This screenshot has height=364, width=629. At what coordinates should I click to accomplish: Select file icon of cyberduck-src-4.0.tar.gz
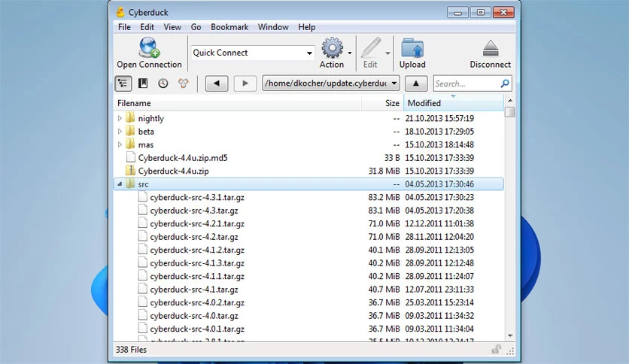point(142,315)
